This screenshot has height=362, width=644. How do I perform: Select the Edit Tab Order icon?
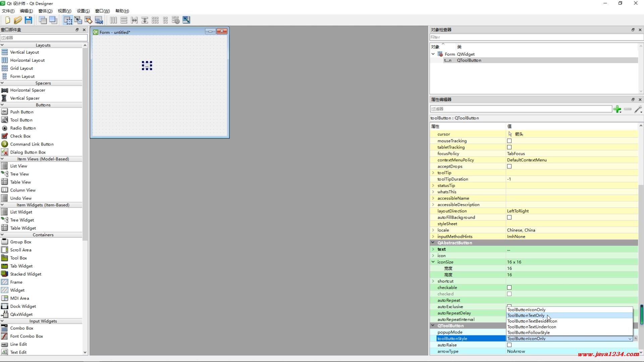click(x=99, y=20)
